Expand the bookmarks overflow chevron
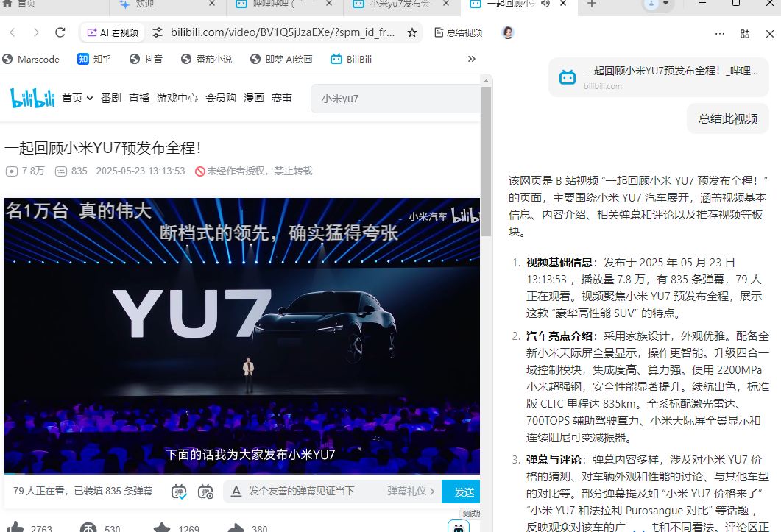 click(471, 60)
